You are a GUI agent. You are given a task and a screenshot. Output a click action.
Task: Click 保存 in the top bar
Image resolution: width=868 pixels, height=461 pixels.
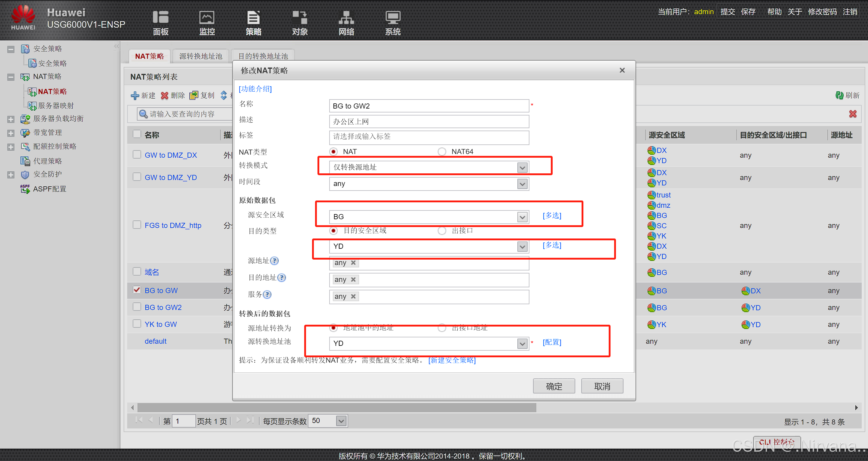pos(748,12)
